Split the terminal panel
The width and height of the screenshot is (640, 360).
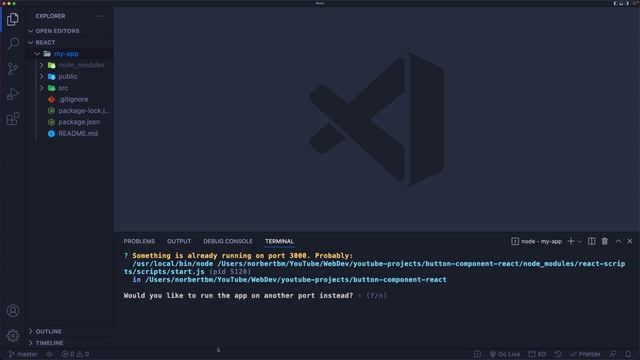point(591,241)
